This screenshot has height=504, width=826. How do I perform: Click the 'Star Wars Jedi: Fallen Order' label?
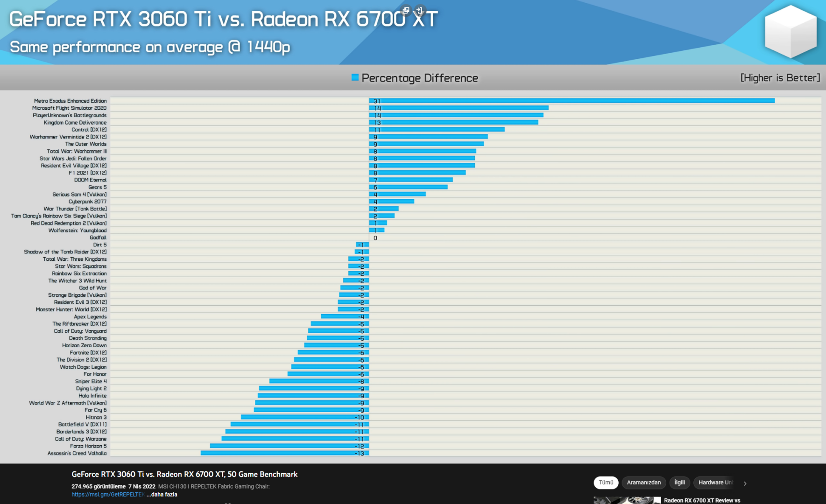pos(73,158)
